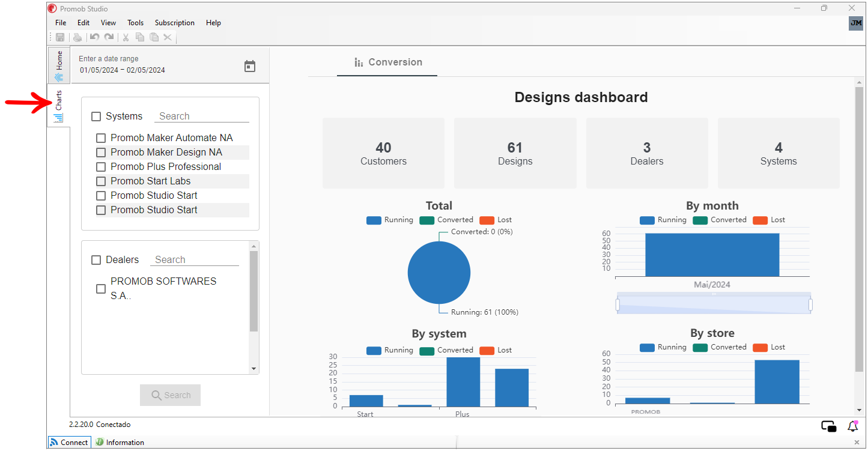This screenshot has width=868, height=451.
Task: Click right handle of By month zoom slider
Action: coord(810,305)
